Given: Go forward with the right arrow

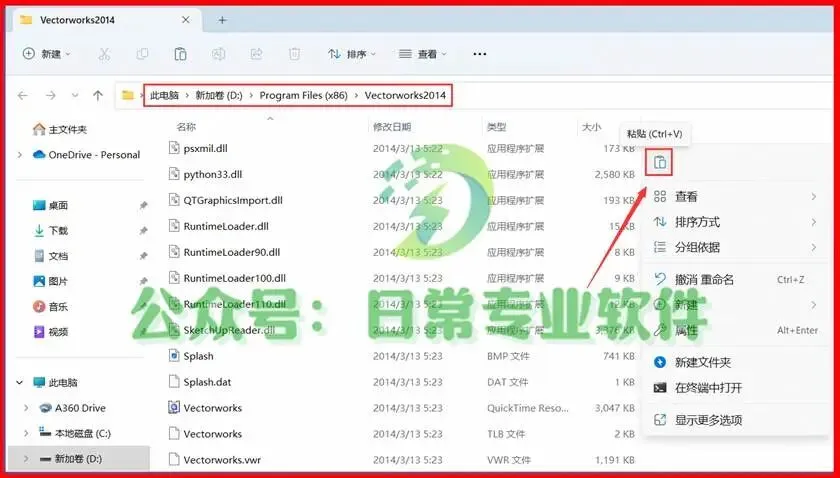Looking at the screenshot, I should 51,95.
